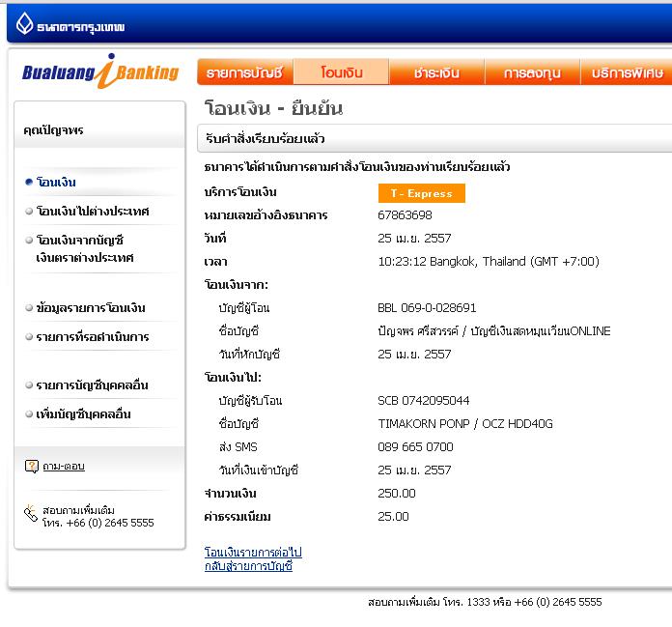Click the amount value 250.00
The width and height of the screenshot is (672, 627).
pos(397,493)
